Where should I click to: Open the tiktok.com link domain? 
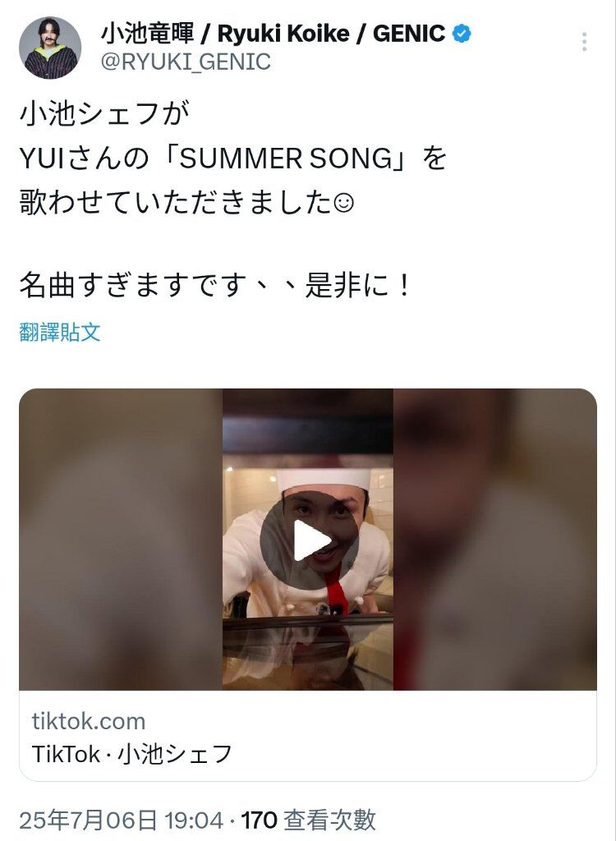[x=89, y=721]
